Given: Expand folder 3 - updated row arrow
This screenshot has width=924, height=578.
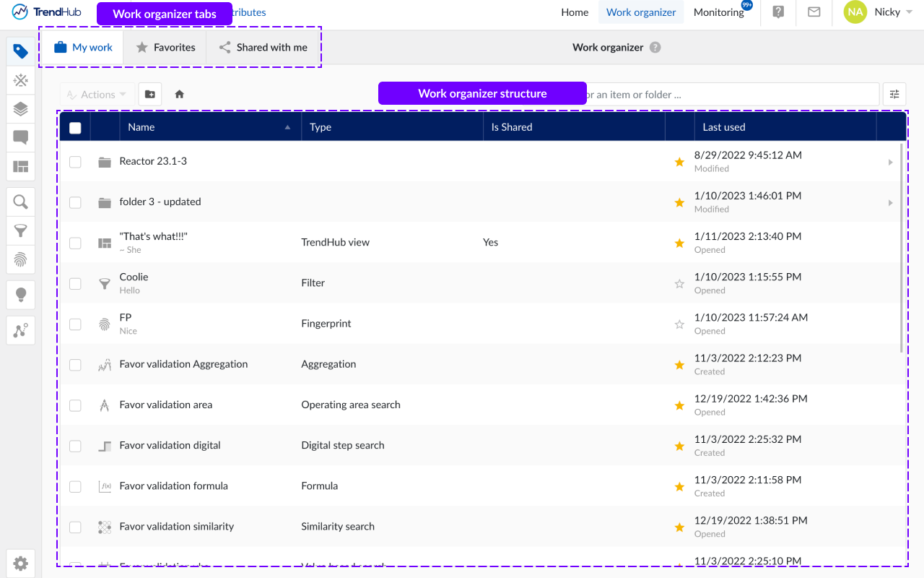Looking at the screenshot, I should pos(890,203).
